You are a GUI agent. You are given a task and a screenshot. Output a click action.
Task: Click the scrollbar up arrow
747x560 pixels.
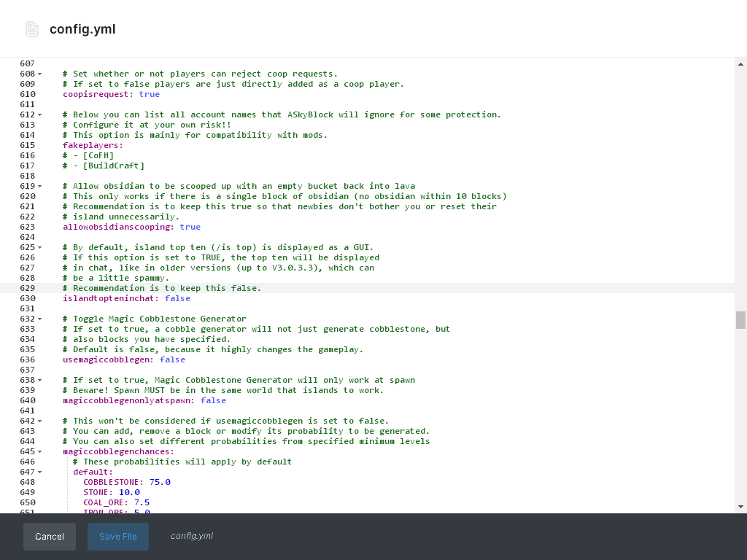(740, 64)
